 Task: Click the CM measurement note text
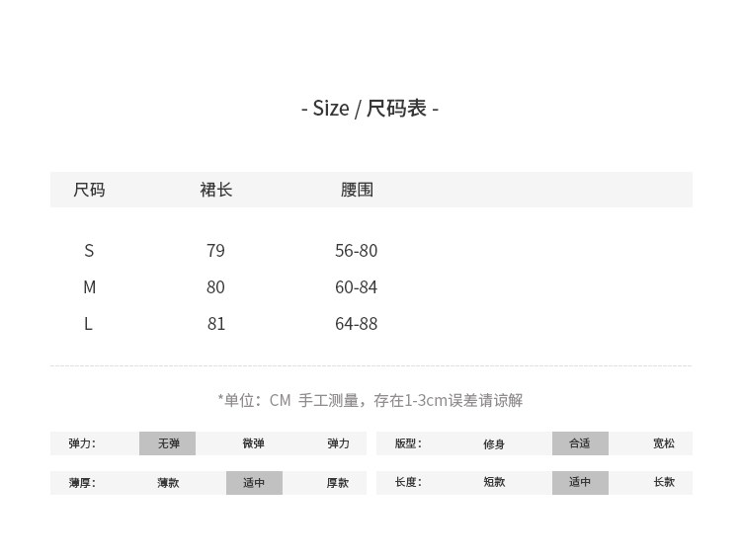point(370,400)
